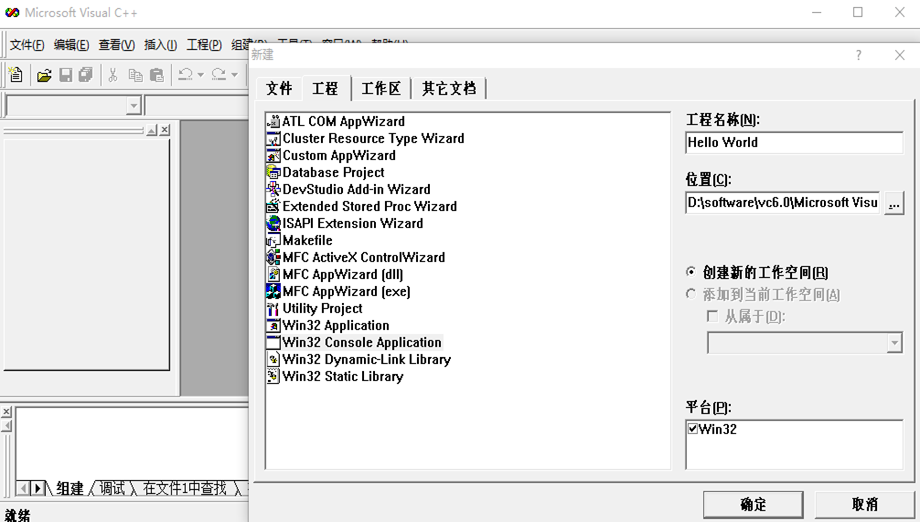
Task: Click the project name field Hello World
Action: [794, 143]
